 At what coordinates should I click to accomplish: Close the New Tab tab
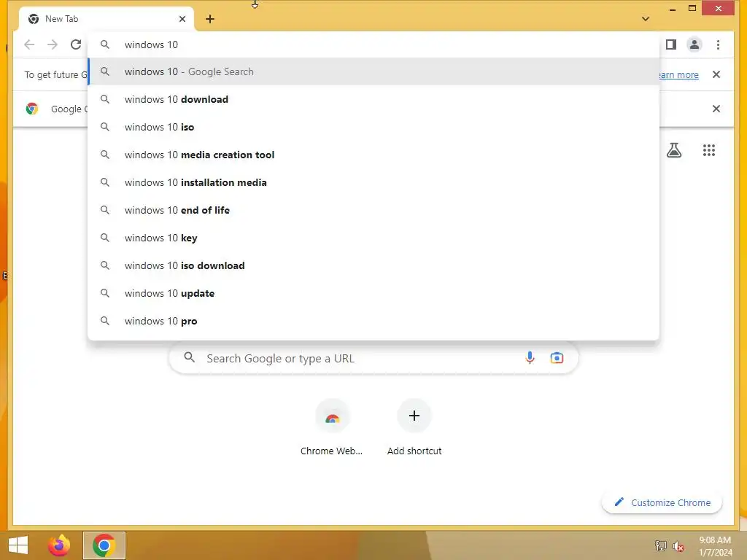[x=182, y=19]
